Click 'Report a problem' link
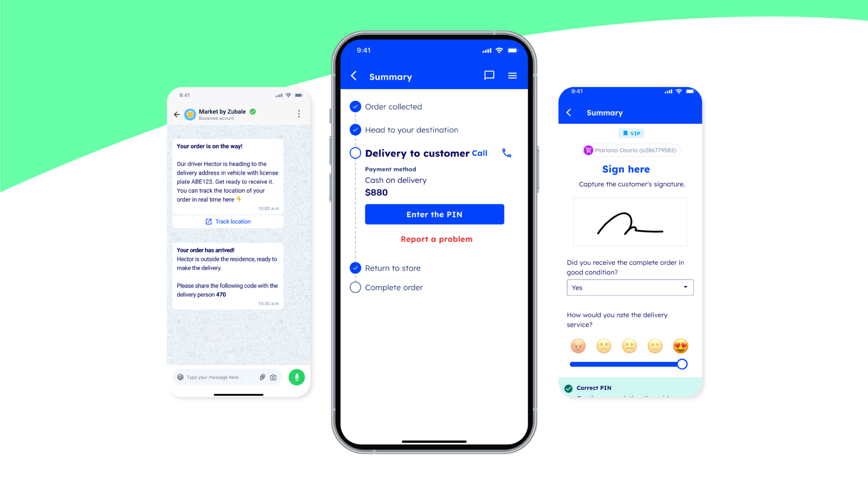This screenshot has height=488, width=868. [x=436, y=239]
